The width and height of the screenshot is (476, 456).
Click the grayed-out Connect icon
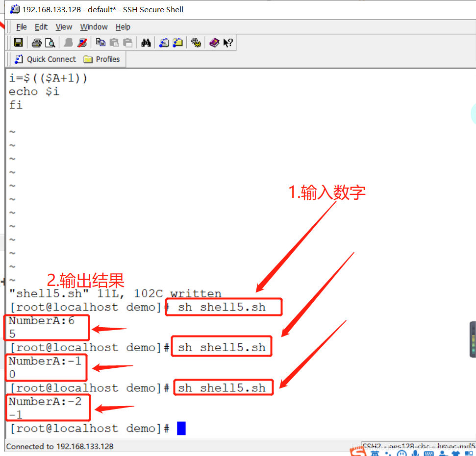[68, 43]
